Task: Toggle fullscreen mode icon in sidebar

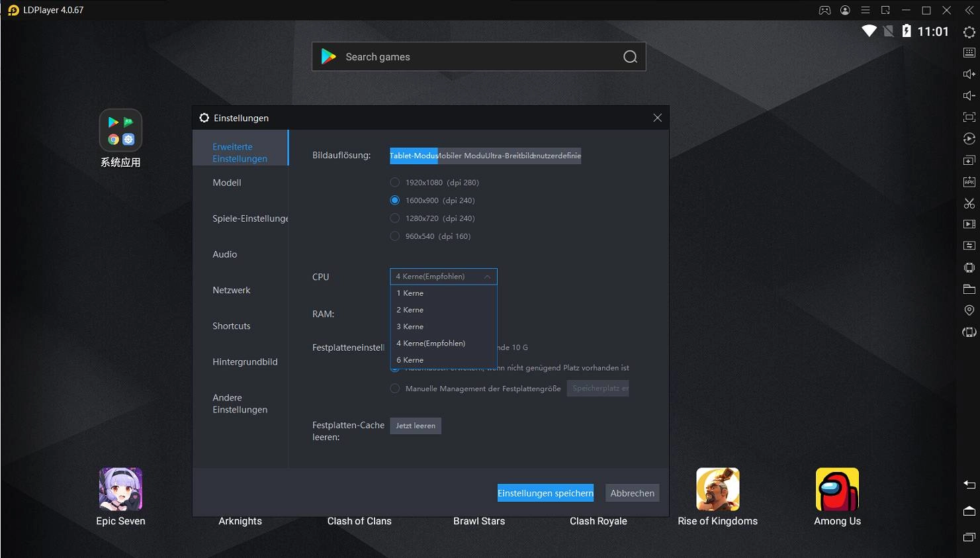Action: pos(969,117)
